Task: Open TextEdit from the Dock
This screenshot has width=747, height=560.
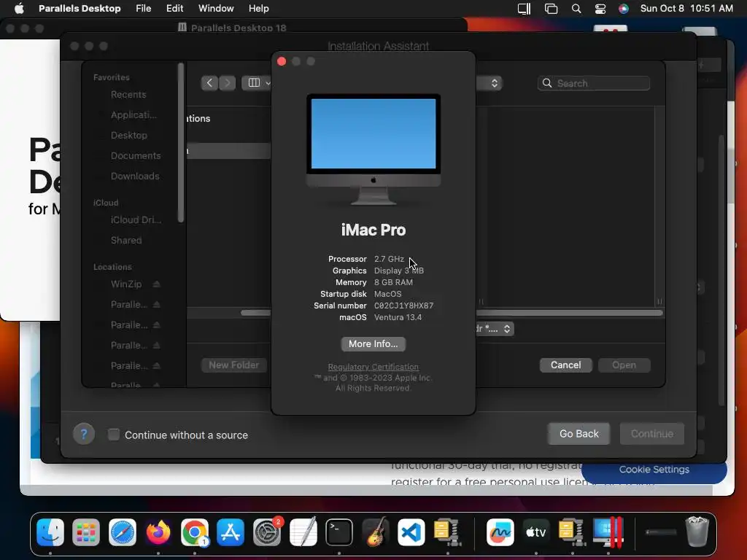Action: point(303,532)
